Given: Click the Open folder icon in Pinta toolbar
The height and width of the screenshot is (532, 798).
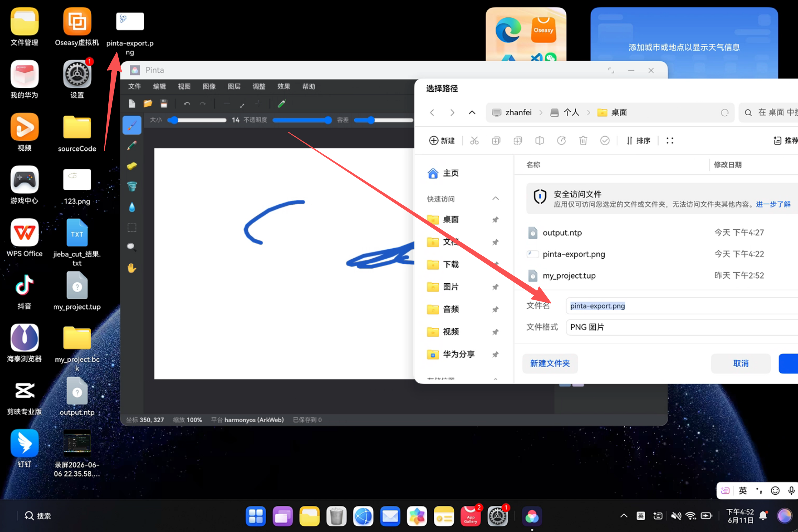Looking at the screenshot, I should [x=148, y=104].
